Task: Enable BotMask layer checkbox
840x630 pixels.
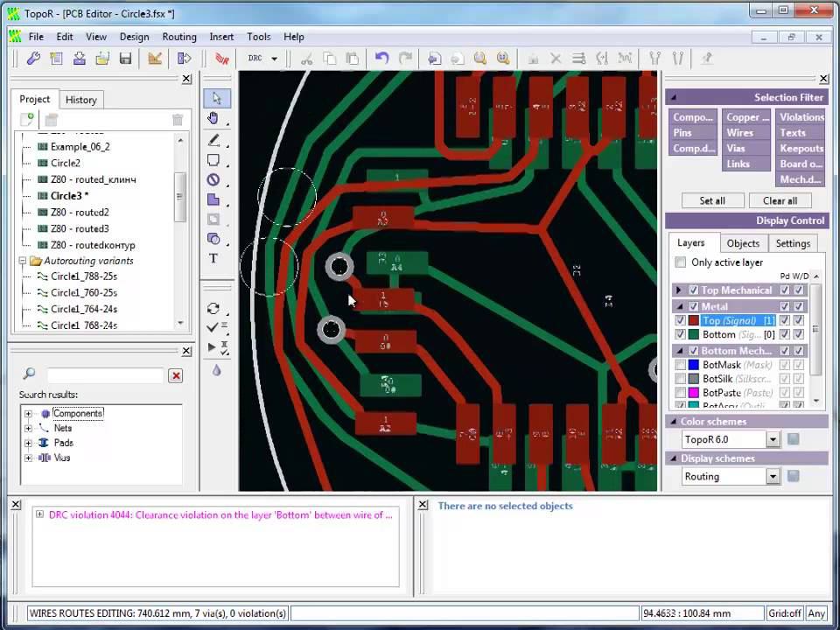Action: [681, 365]
